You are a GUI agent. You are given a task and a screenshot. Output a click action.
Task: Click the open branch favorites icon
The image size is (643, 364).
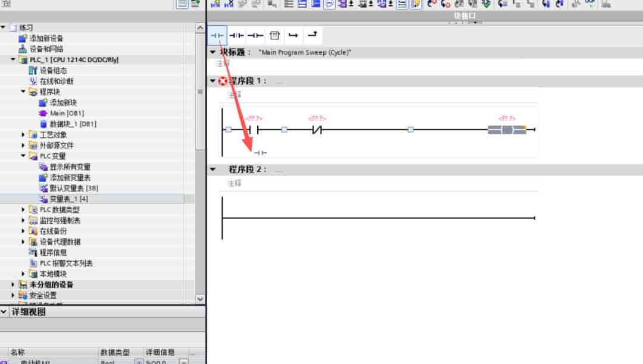293,36
